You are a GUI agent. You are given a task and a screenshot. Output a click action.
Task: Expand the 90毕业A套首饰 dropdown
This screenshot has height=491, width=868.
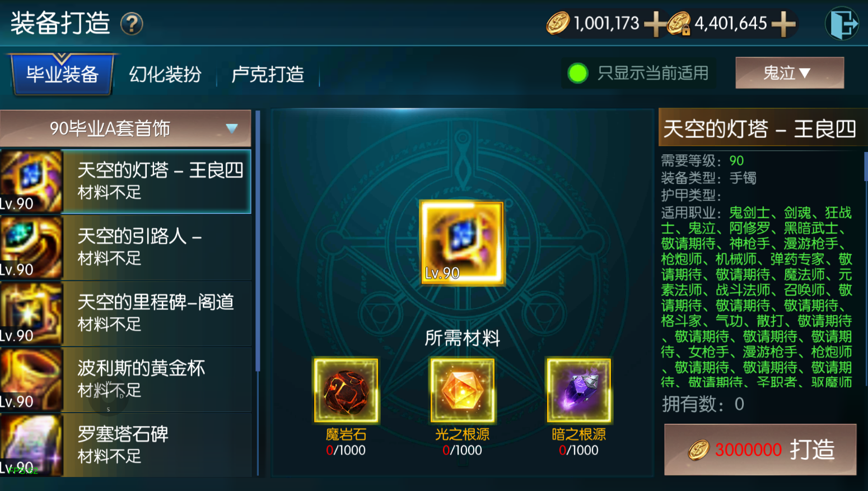[x=125, y=128]
